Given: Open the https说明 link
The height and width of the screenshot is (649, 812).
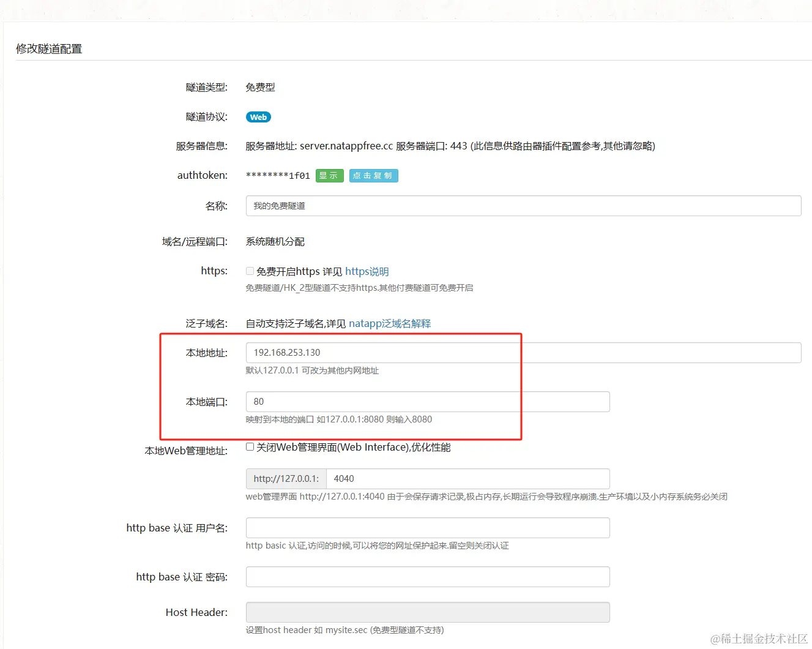Looking at the screenshot, I should [x=367, y=271].
